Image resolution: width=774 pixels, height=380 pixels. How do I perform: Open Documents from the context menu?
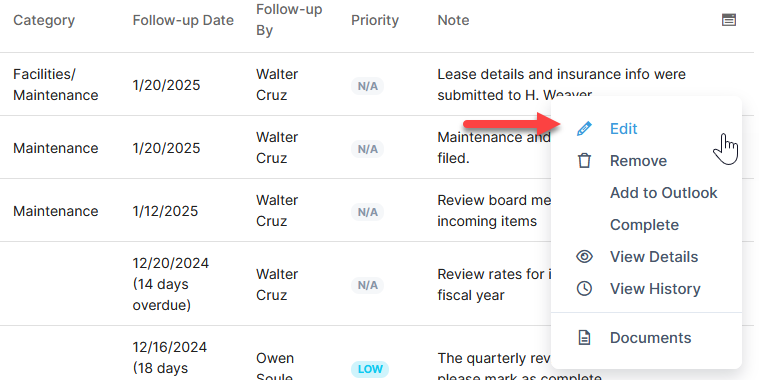click(651, 338)
